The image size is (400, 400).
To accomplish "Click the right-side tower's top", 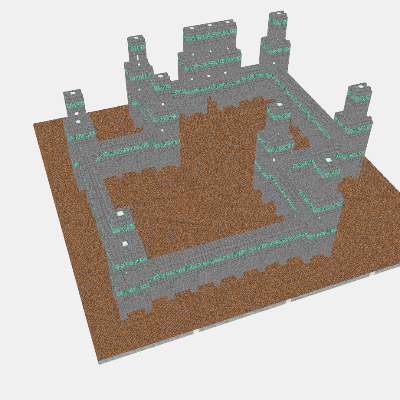I will click(x=360, y=88).
